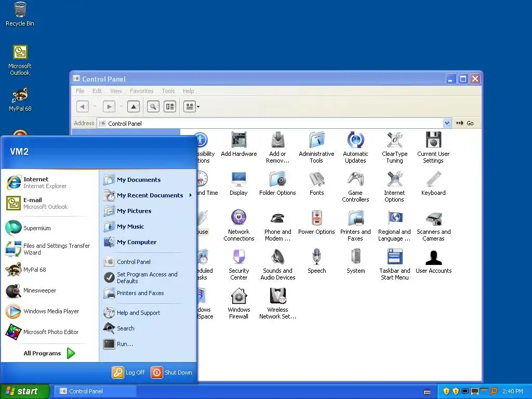The width and height of the screenshot is (532, 399).
Task: Expand the Address bar dropdown arrow
Action: [x=447, y=123]
